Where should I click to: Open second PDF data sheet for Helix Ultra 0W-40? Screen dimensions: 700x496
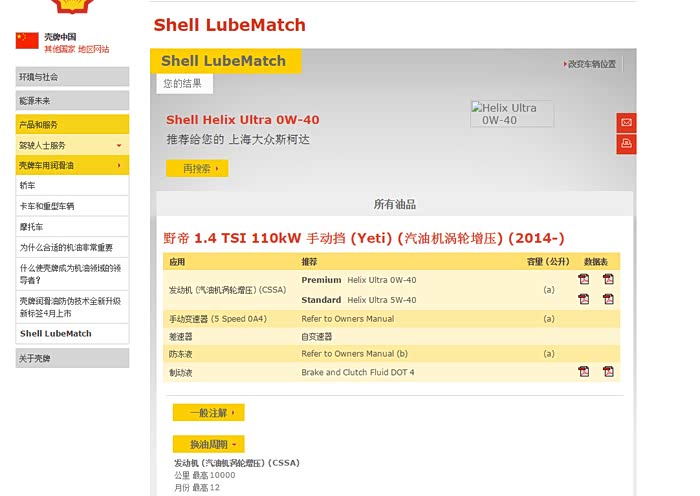point(608,280)
